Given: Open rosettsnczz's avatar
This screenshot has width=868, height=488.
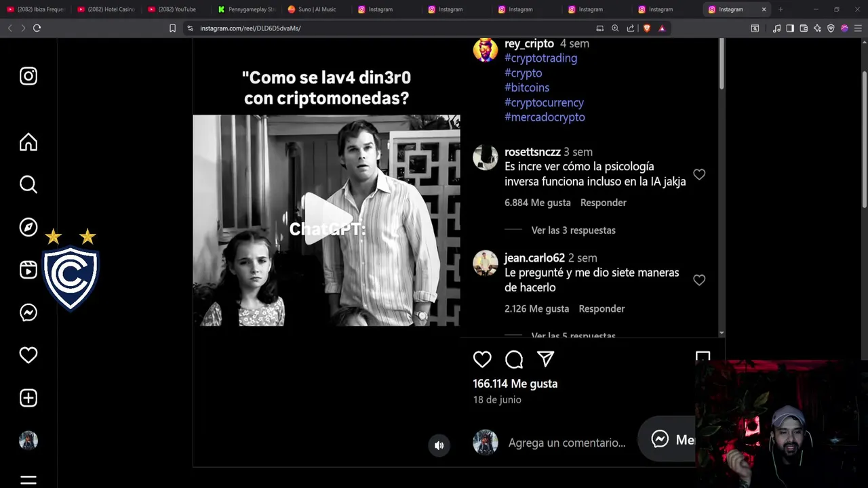Looking at the screenshot, I should pyautogui.click(x=485, y=157).
